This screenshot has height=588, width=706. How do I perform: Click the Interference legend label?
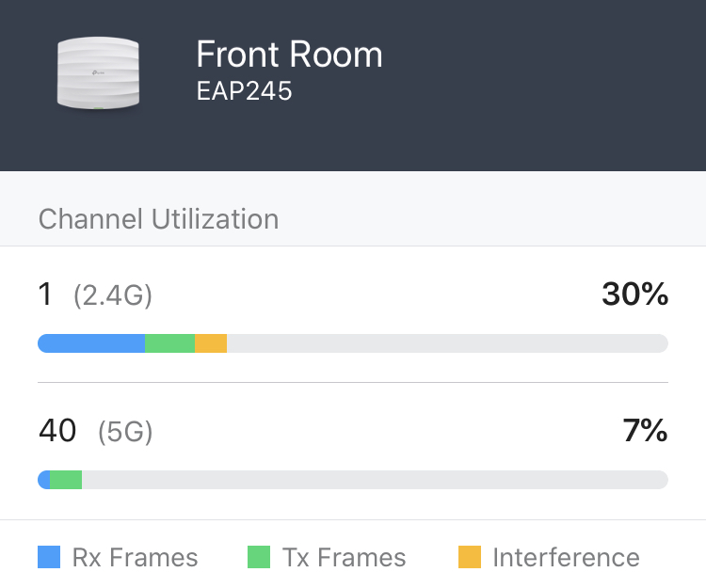click(x=566, y=557)
